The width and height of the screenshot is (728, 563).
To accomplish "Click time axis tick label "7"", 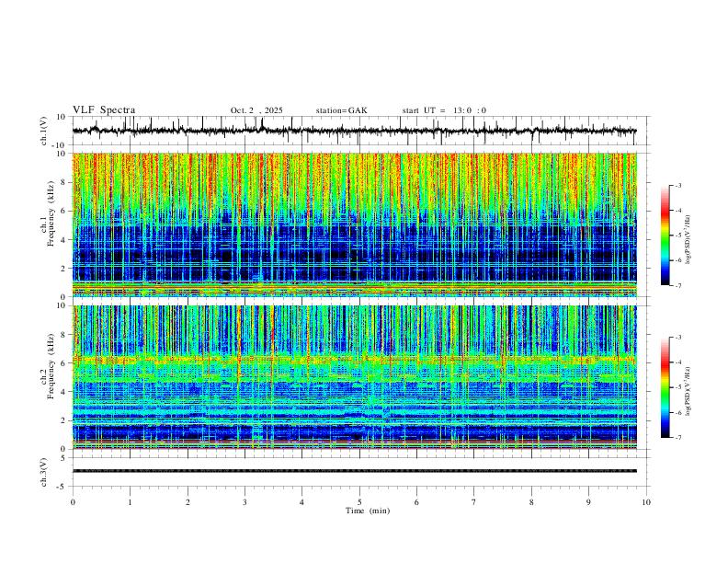I will pos(474,502).
